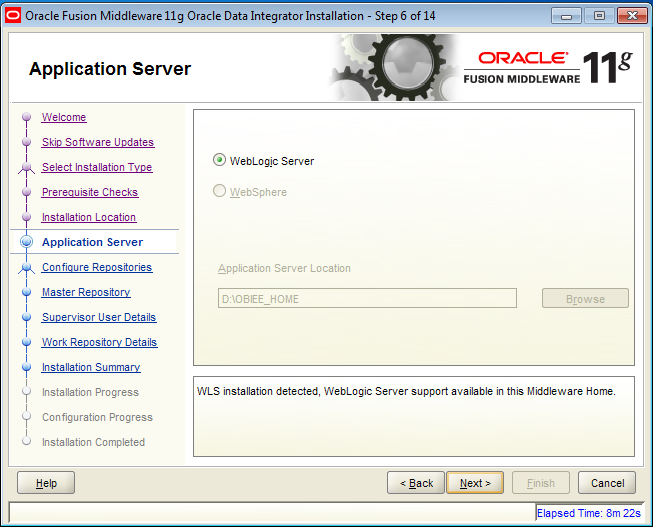This screenshot has width=653, height=527.
Task: Click the Installation Progress step label
Action: point(90,392)
